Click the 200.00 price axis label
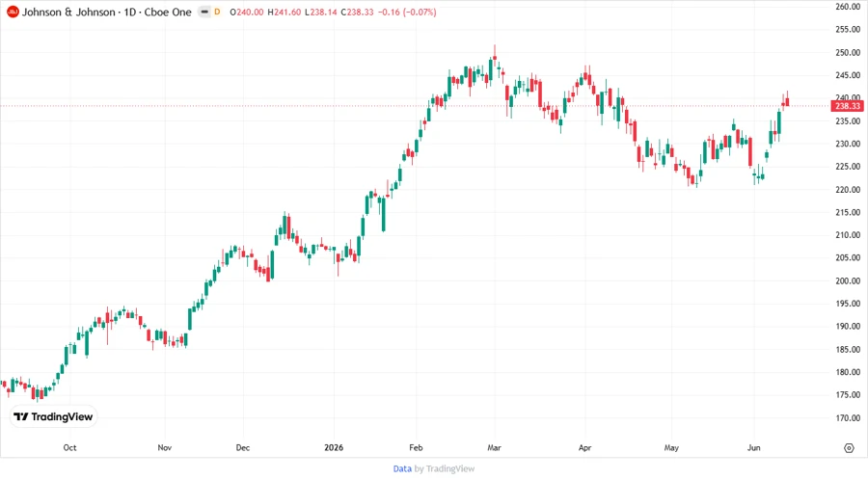Image resolution: width=868 pixels, height=480 pixels. pos(848,280)
